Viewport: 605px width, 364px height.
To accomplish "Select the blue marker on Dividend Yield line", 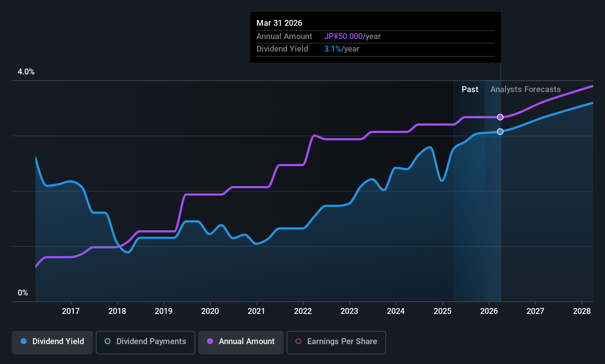I will point(500,132).
